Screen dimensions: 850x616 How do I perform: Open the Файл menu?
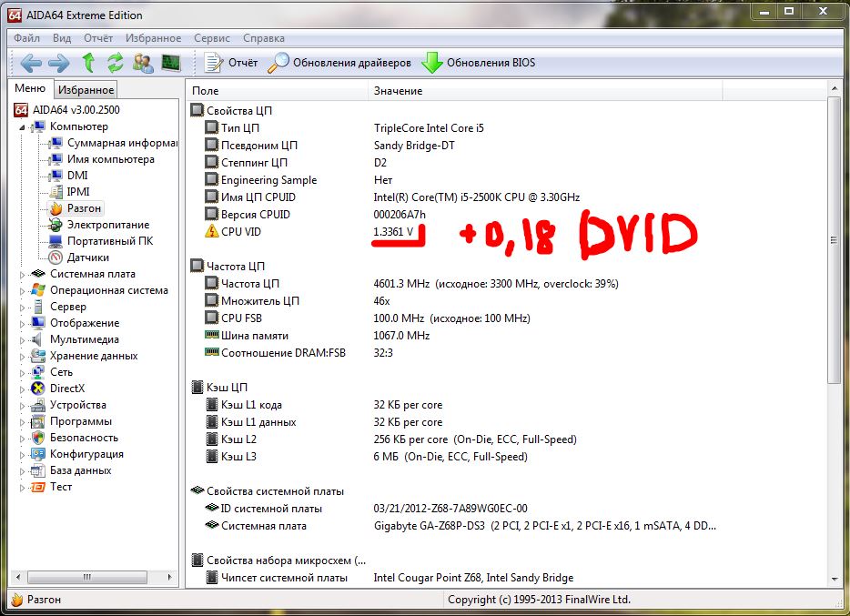(x=26, y=38)
